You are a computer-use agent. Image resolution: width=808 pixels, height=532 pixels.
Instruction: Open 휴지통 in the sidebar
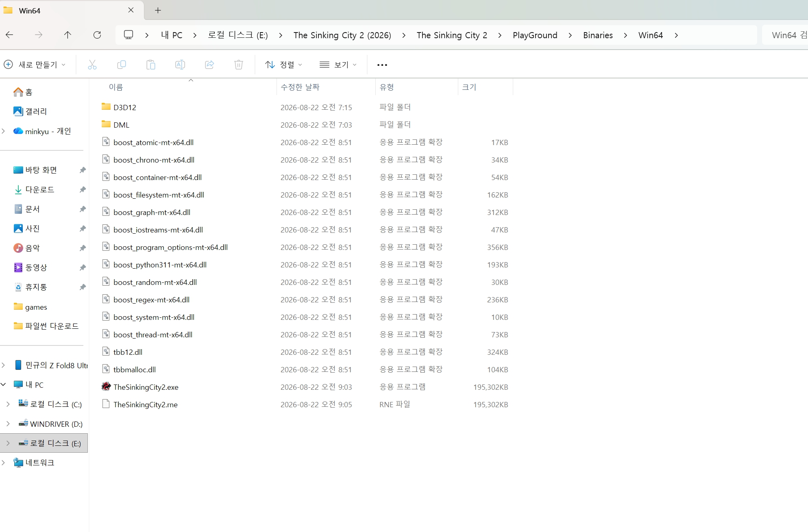[x=30, y=287]
